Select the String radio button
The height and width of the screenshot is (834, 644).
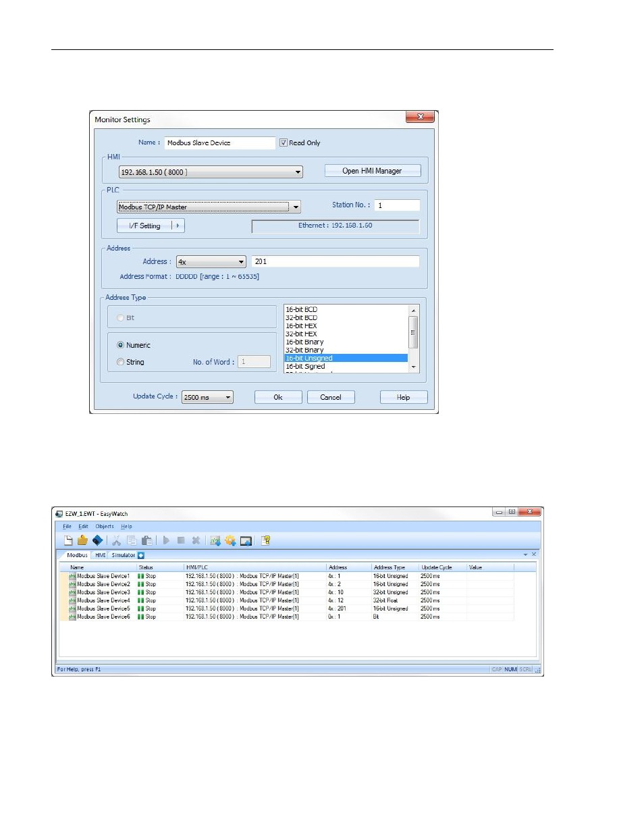(x=121, y=362)
